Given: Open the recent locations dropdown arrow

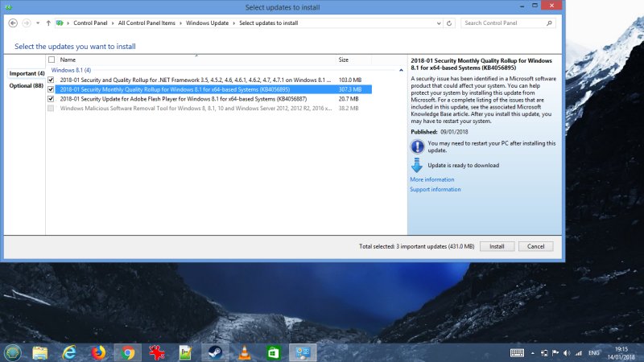Looking at the screenshot, I should pyautogui.click(x=36, y=23).
